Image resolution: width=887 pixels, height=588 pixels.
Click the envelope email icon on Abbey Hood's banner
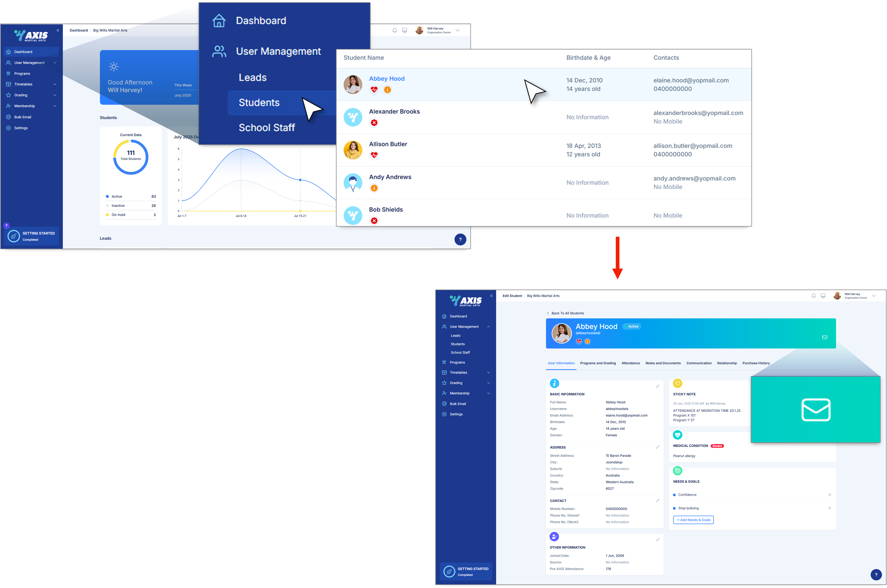[824, 337]
